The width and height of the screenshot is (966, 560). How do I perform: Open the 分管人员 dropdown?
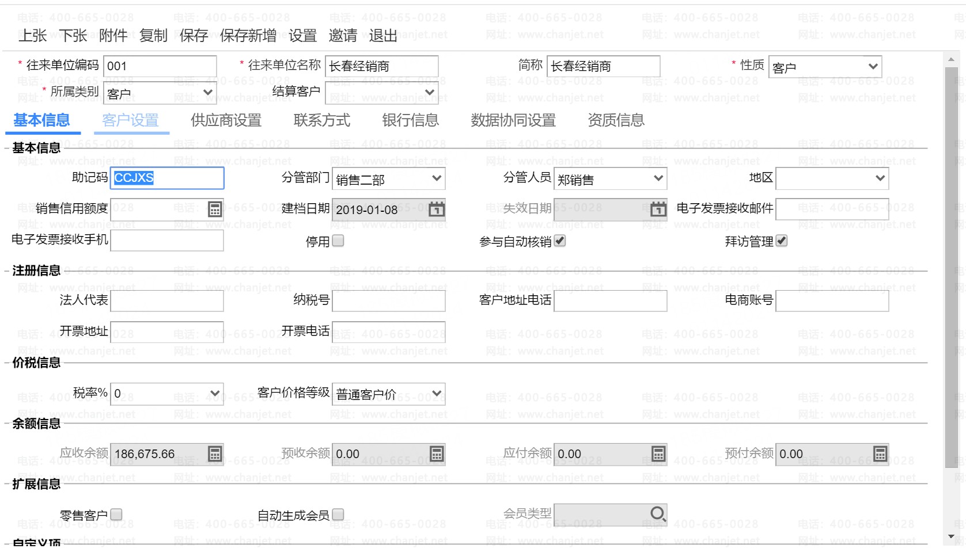(x=610, y=179)
